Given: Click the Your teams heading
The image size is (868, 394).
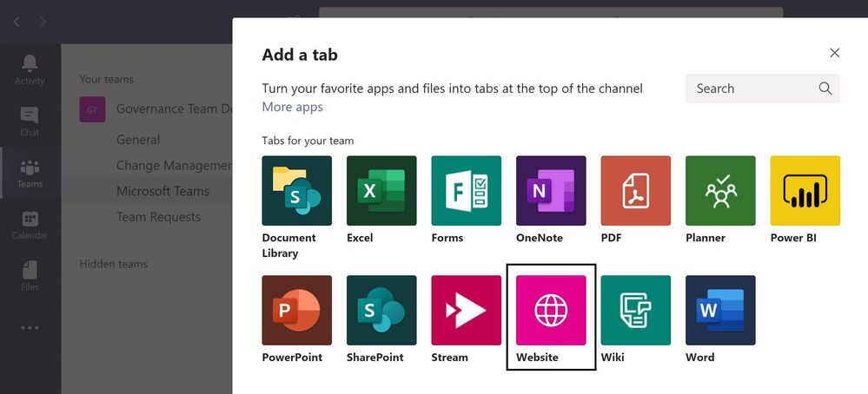Looking at the screenshot, I should coord(106,79).
